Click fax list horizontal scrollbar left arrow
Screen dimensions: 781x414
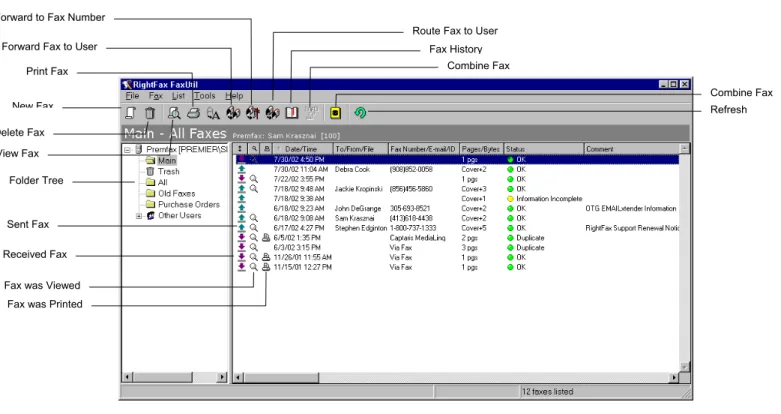(x=239, y=378)
